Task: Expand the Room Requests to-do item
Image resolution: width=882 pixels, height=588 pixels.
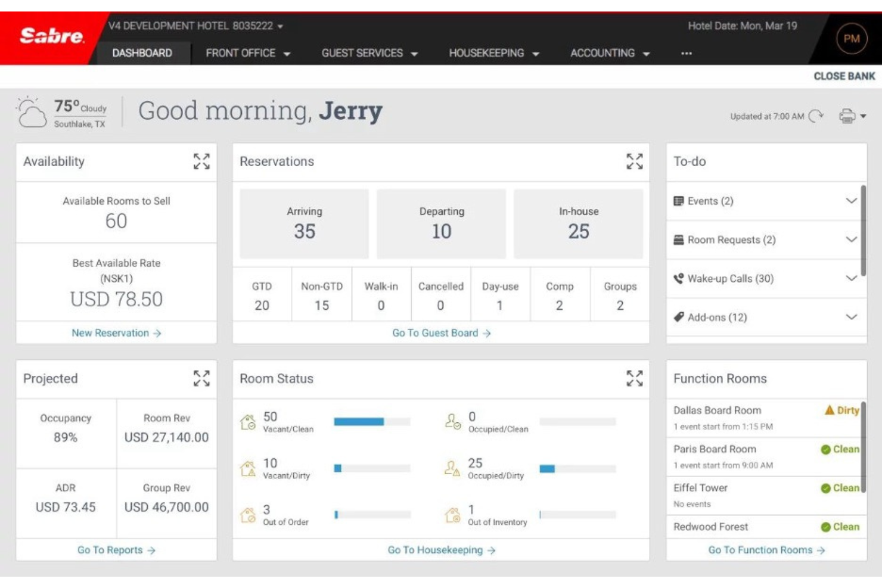Action: tap(851, 239)
